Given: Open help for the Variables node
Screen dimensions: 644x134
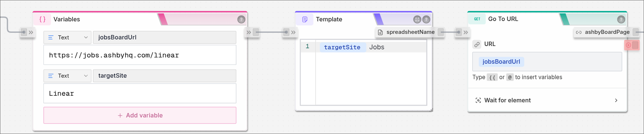Looking at the screenshot, I should (x=241, y=20).
